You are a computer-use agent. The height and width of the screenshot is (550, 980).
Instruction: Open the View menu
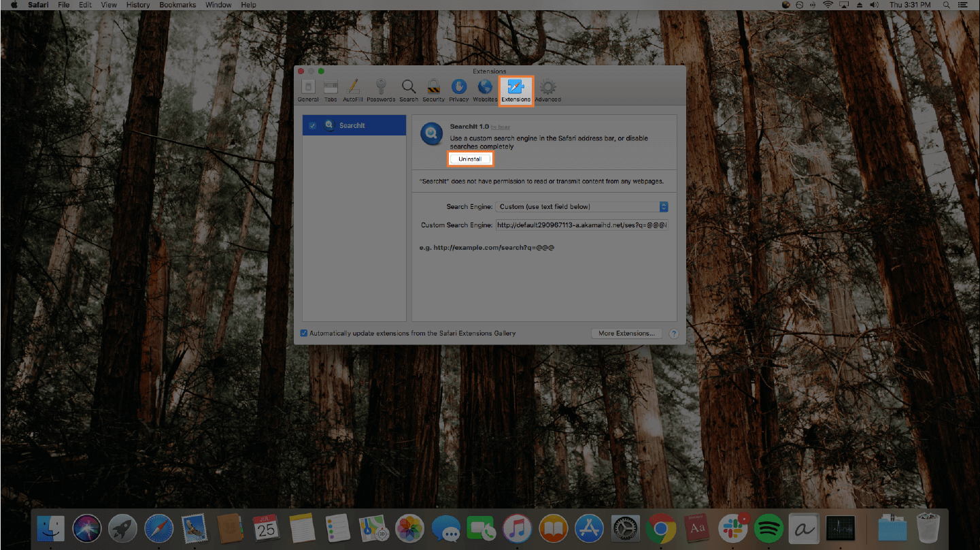(109, 5)
